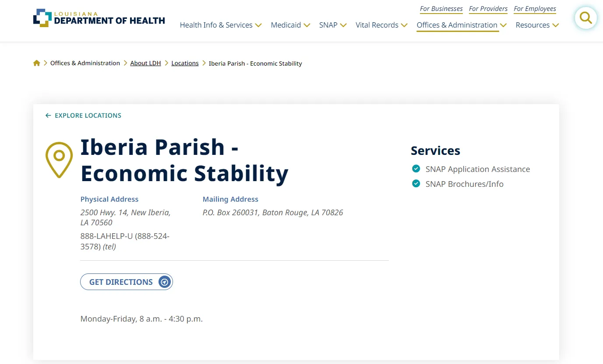Open the Health Info & Services menu
Image resolution: width=603 pixels, height=364 pixels.
click(216, 25)
